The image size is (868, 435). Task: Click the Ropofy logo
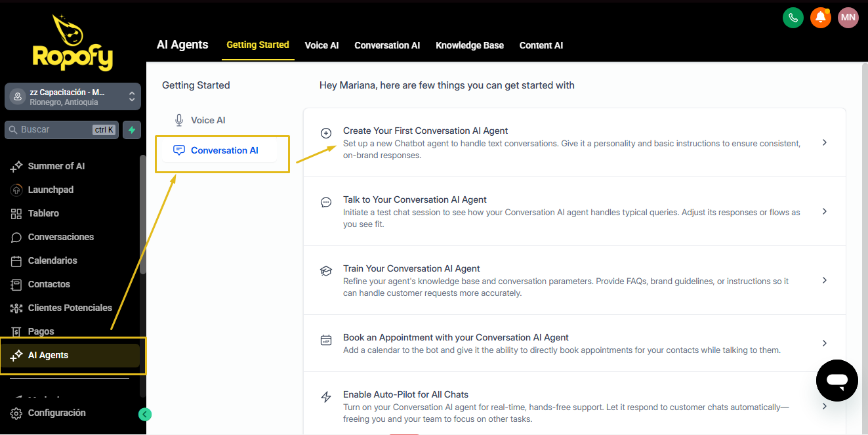pos(73,43)
